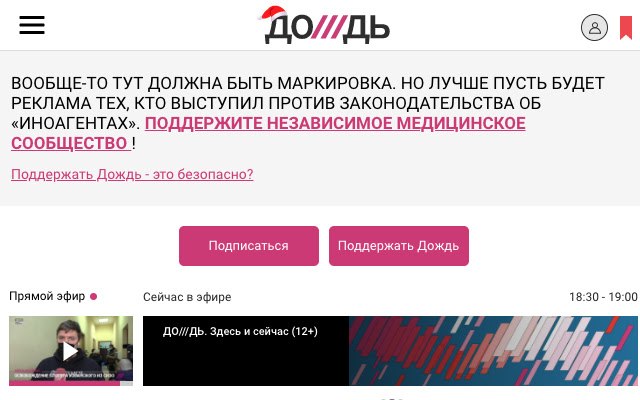Open the user profile icon

pyautogui.click(x=594, y=27)
